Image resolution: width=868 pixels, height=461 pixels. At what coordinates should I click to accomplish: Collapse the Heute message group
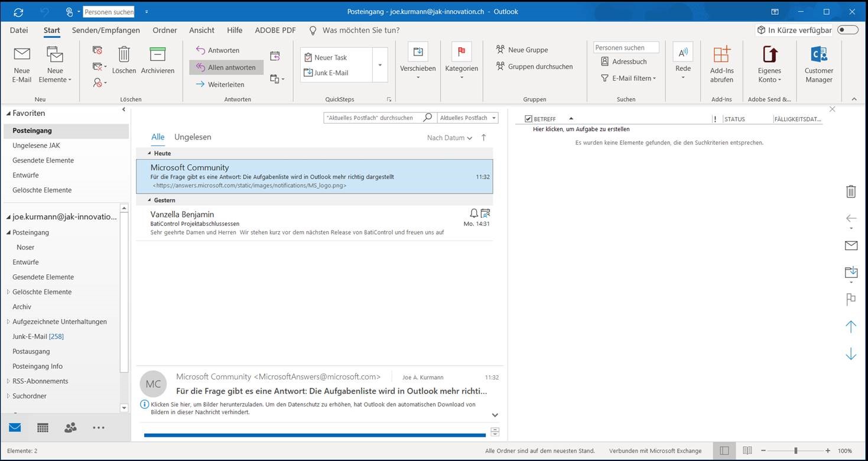[149, 154]
